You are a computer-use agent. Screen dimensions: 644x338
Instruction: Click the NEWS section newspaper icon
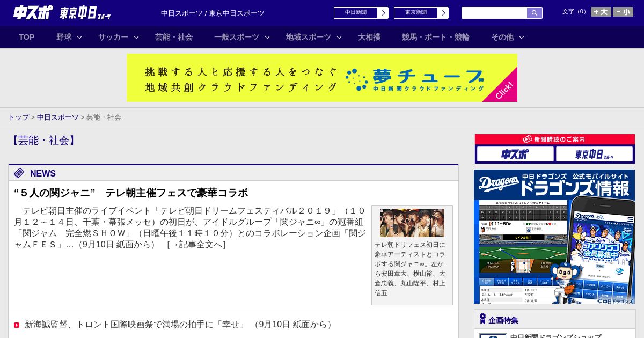coord(19,173)
